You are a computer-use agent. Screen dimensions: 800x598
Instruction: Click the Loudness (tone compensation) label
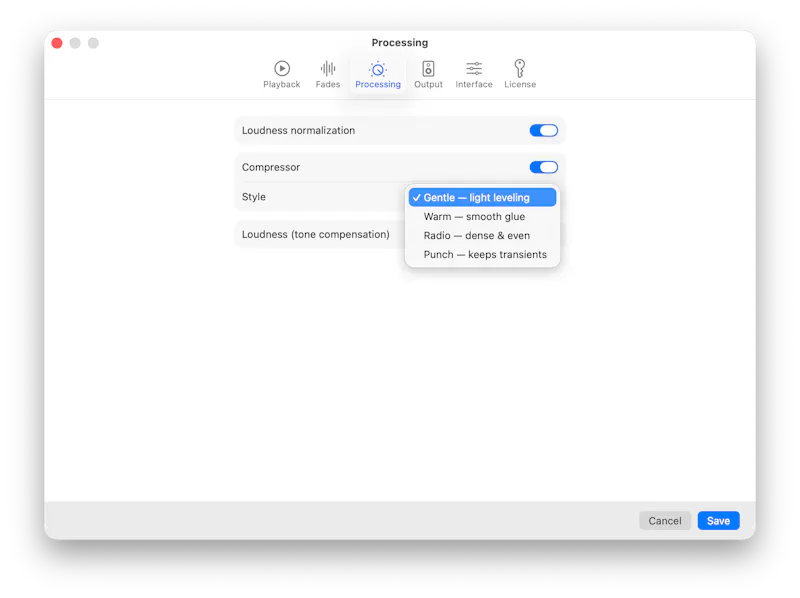pos(315,234)
